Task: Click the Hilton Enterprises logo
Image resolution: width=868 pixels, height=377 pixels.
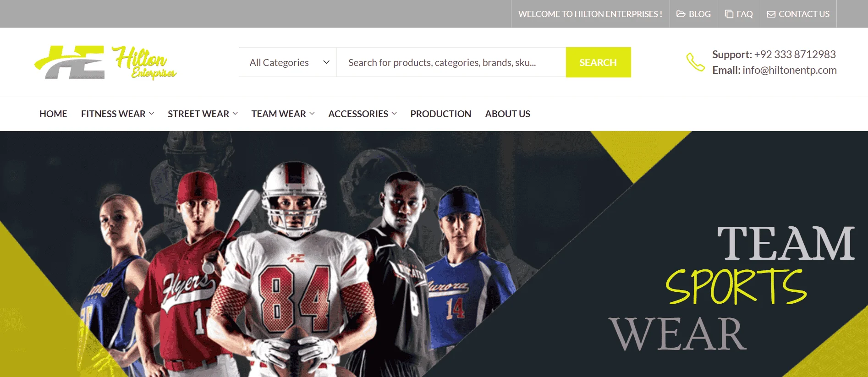Action: coord(105,63)
